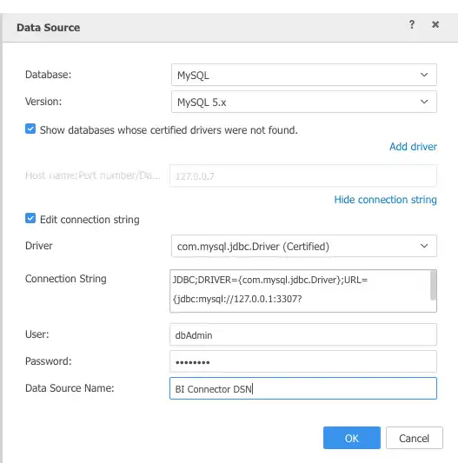458x476 pixels.
Task: Click the Data Source Name field
Action: tap(303, 388)
